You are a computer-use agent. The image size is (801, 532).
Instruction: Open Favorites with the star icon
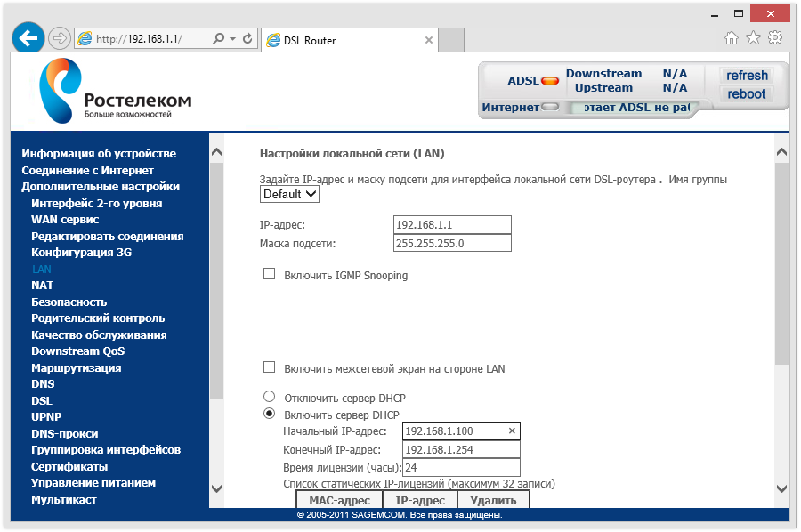(x=754, y=37)
